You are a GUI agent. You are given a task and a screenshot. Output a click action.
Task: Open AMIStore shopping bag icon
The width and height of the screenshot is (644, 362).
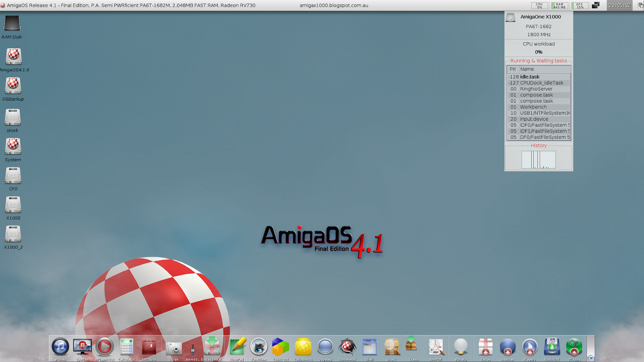pyautogui.click(x=149, y=347)
